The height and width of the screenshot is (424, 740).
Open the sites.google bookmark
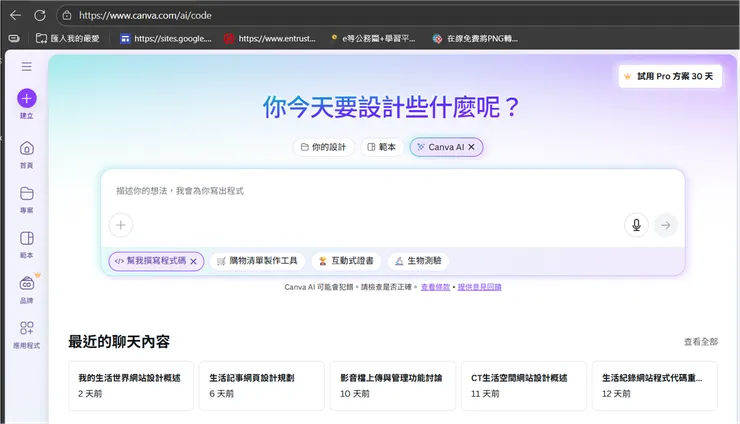[x=166, y=38]
